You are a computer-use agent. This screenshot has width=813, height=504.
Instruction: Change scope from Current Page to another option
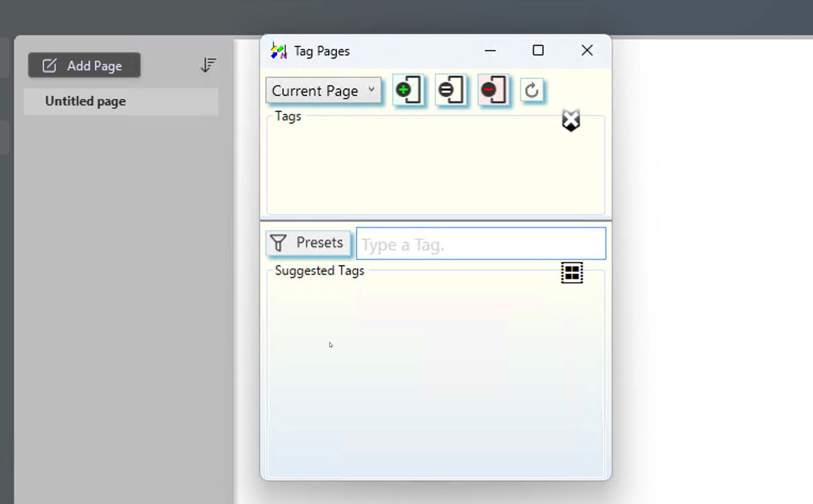pyautogui.click(x=320, y=90)
